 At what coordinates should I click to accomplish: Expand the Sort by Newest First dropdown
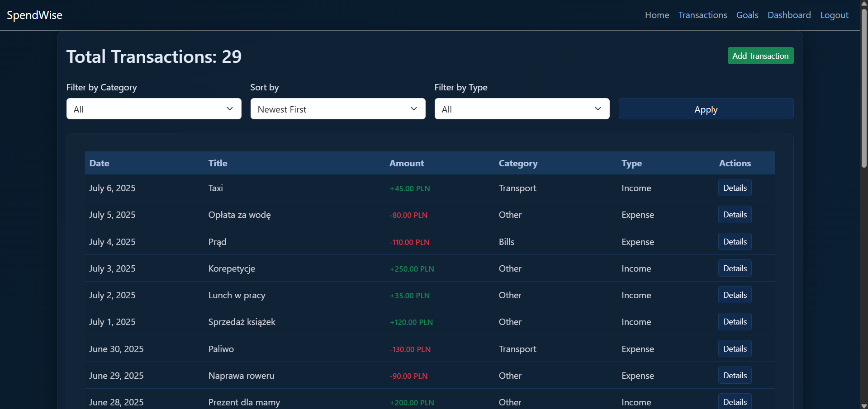tap(337, 109)
